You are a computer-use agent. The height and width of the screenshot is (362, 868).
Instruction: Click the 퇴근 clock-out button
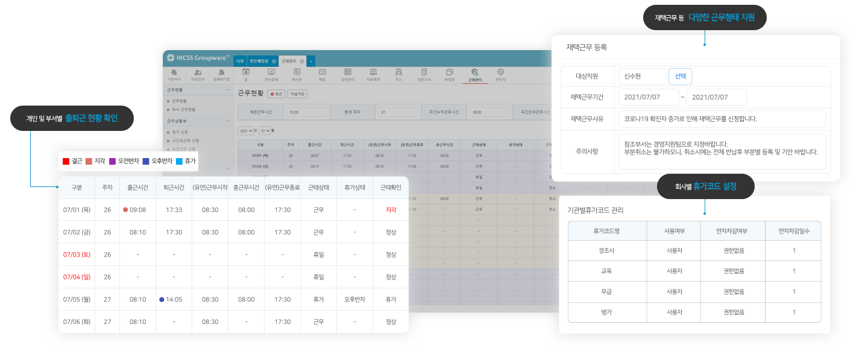(x=277, y=94)
